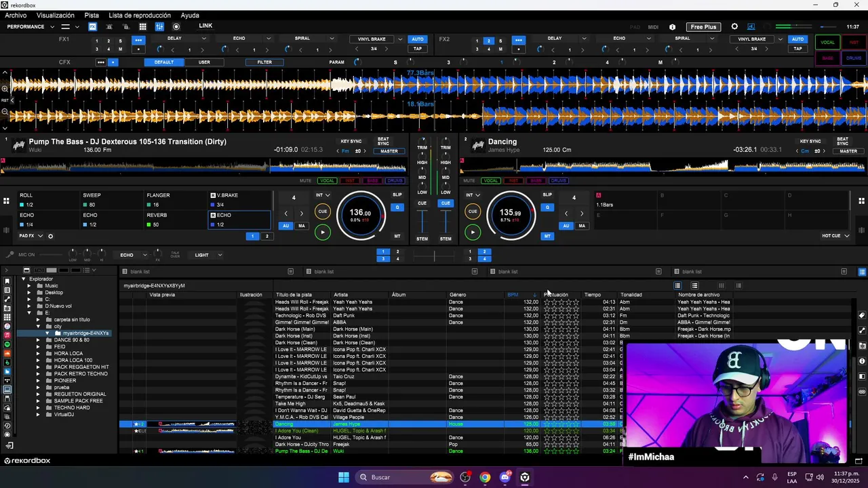Zoom in waveform with magnifier plus icon
Viewport: 868px width, 488px height.
tap(5, 88)
